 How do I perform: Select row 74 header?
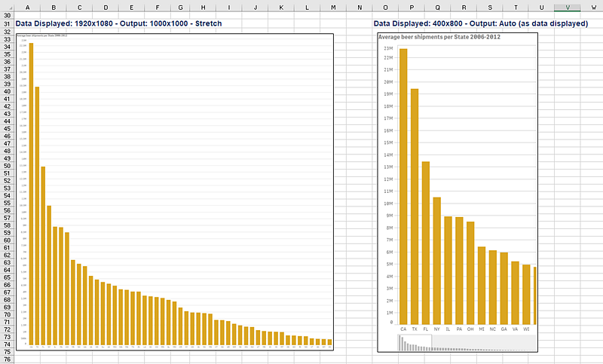click(x=7, y=344)
